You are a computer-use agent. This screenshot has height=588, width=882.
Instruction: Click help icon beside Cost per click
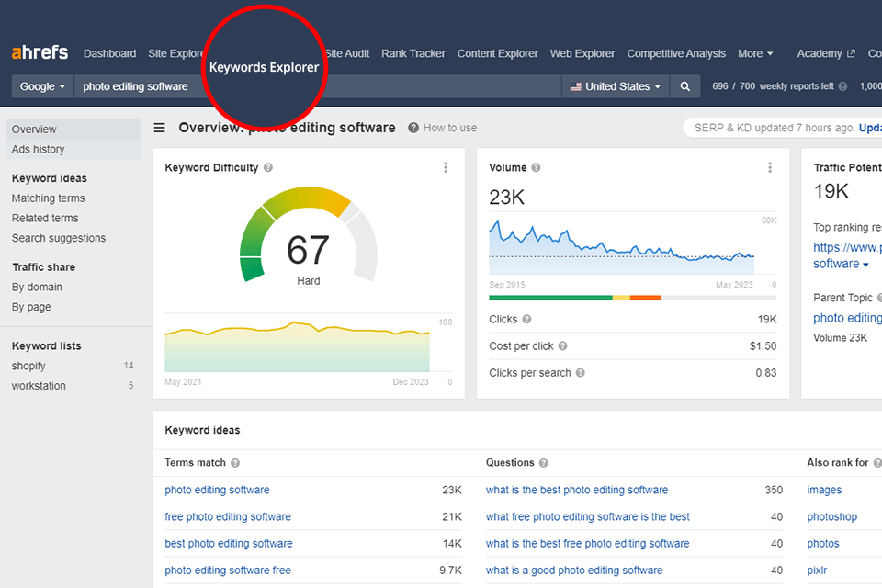tap(562, 346)
